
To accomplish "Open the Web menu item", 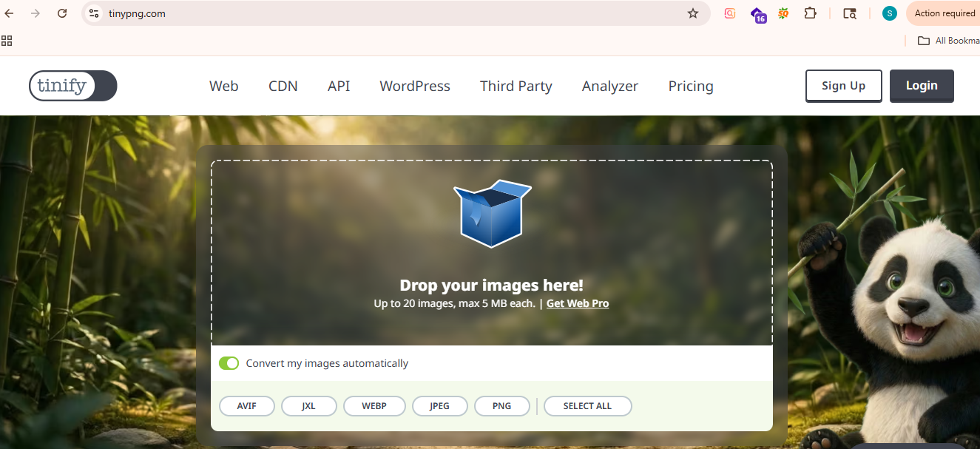I will pyautogui.click(x=224, y=86).
